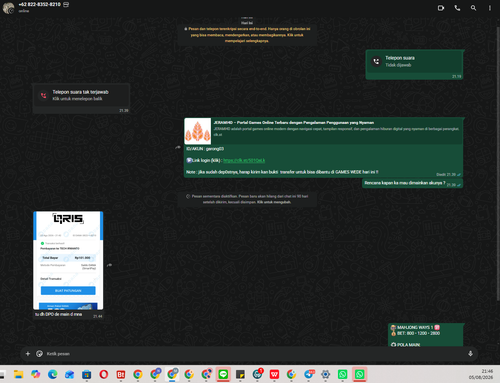Viewport: 500px width, 383px height.
Task: Click the microphone to record voice message
Action: pos(470,354)
